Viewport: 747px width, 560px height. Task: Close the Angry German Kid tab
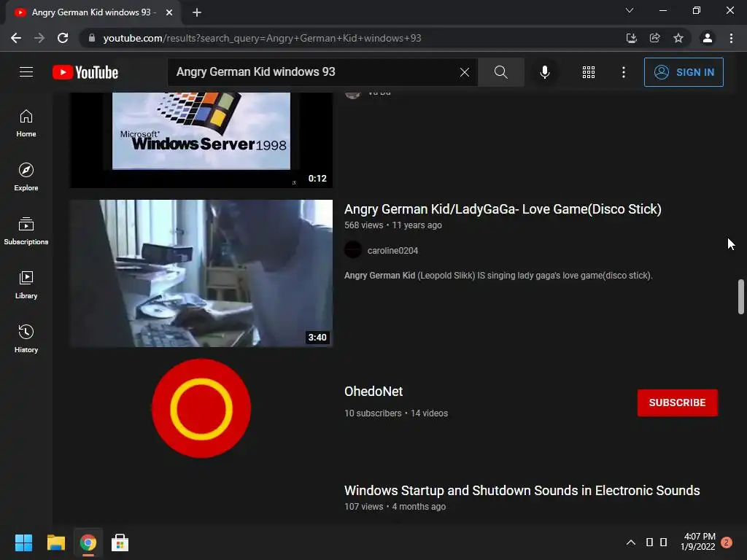[169, 12]
